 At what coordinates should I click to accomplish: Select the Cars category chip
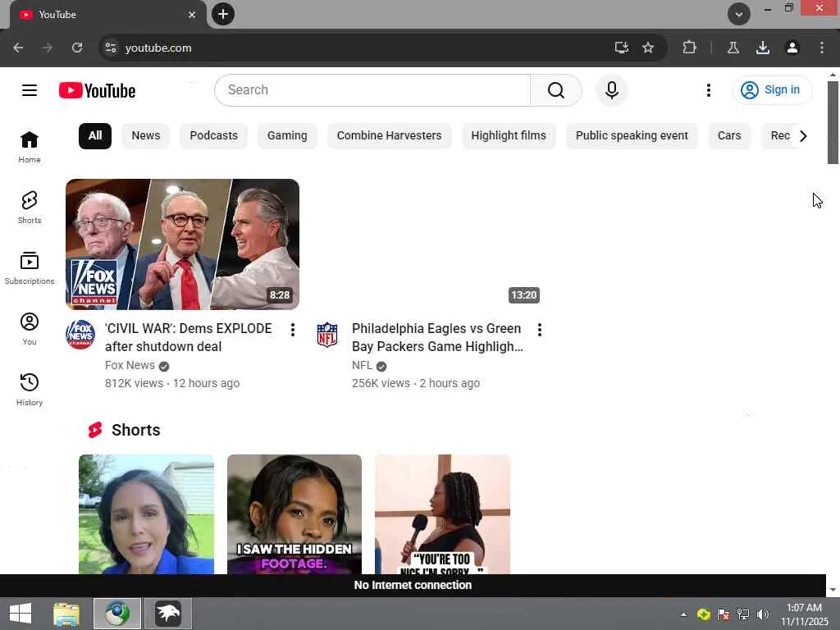pos(729,135)
